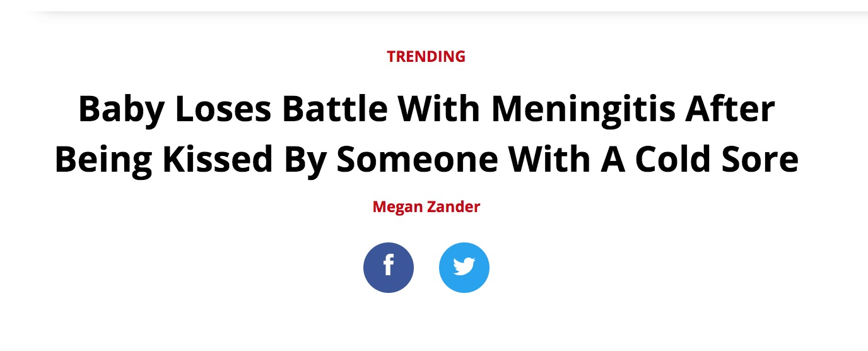The image size is (868, 351).
Task: Click the white Twitter bird logo
Action: (464, 268)
